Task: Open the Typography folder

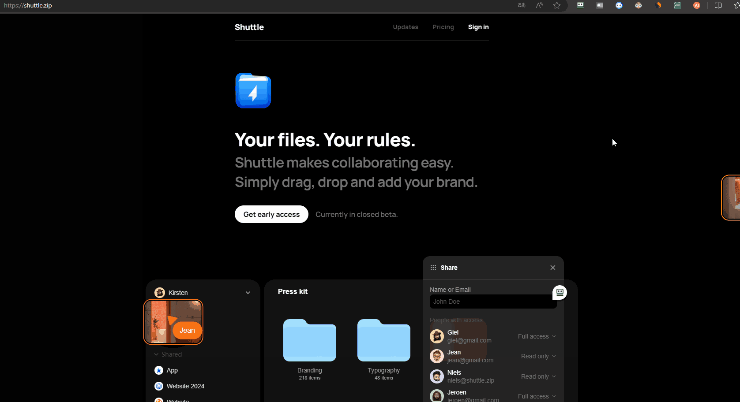Action: tap(384, 340)
